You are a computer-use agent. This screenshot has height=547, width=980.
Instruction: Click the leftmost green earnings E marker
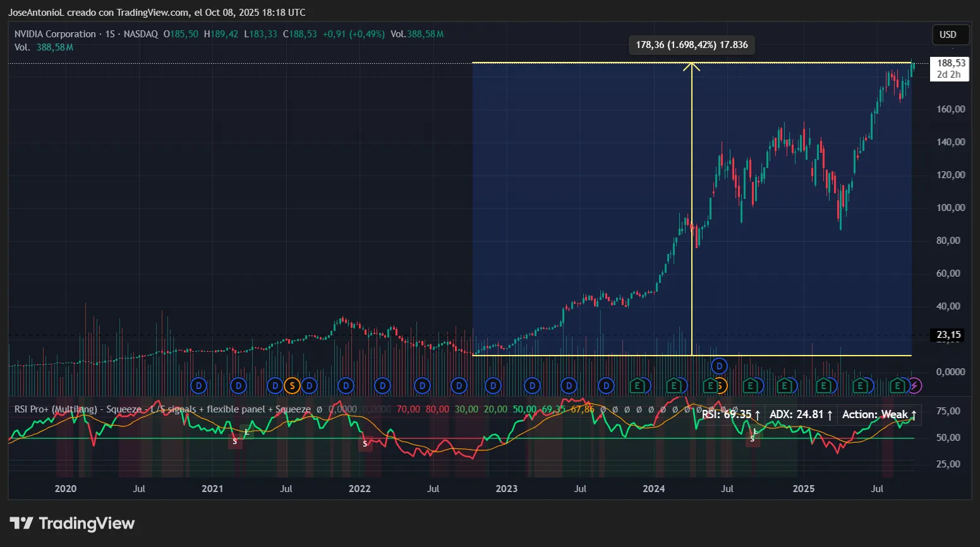coord(638,385)
